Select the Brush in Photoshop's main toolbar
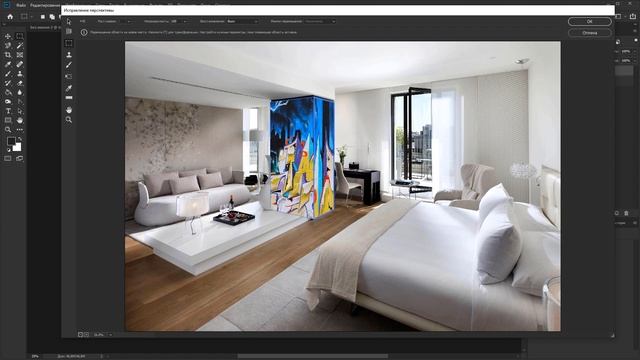The image size is (640, 360). [x=8, y=74]
